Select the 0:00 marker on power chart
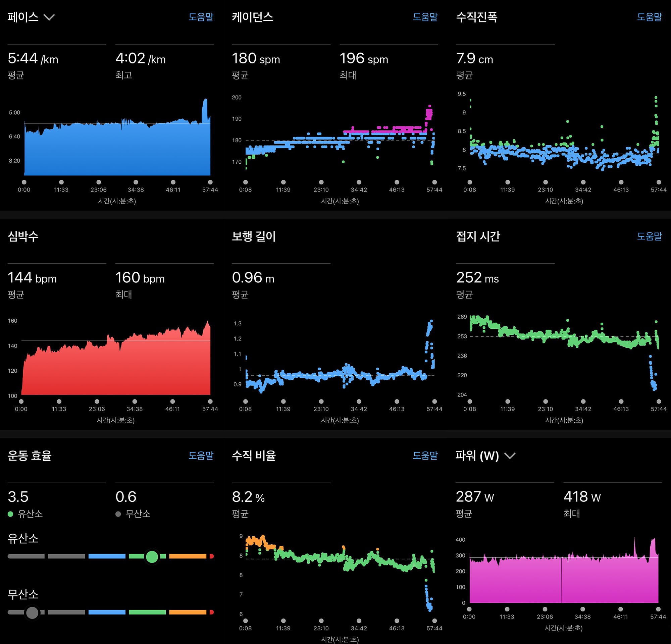Viewport: 671px width, 644px height. (x=469, y=609)
